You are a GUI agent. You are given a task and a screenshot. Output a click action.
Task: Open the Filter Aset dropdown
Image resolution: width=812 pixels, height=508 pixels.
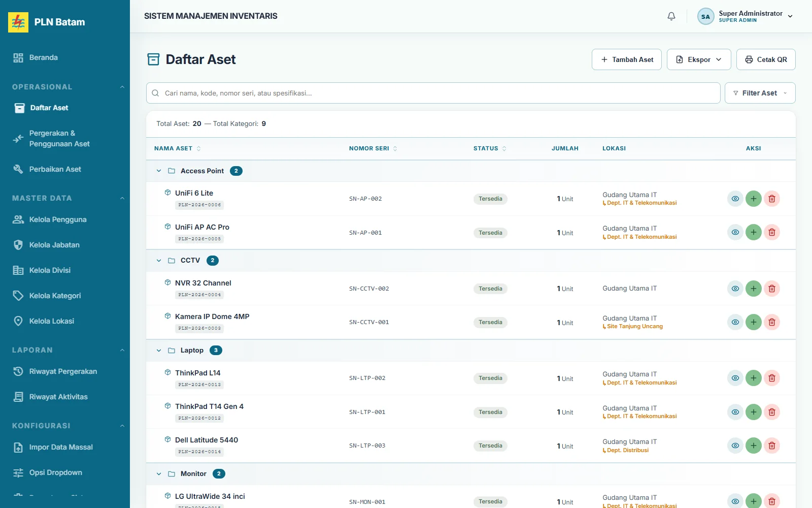point(760,93)
